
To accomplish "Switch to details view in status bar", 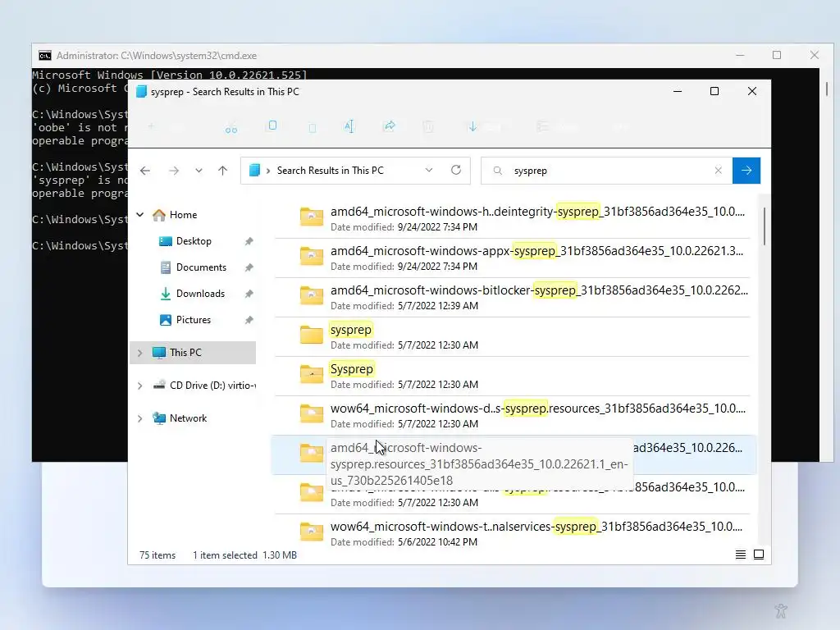I will [x=741, y=555].
